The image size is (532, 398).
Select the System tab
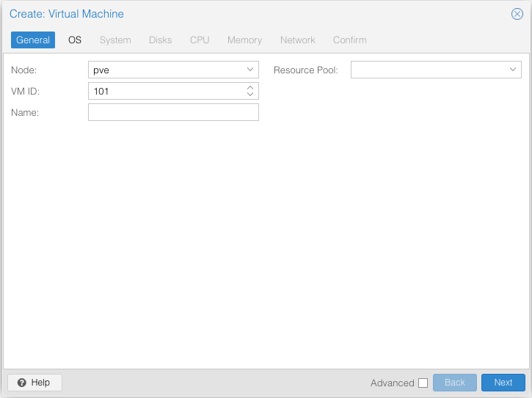click(x=115, y=40)
